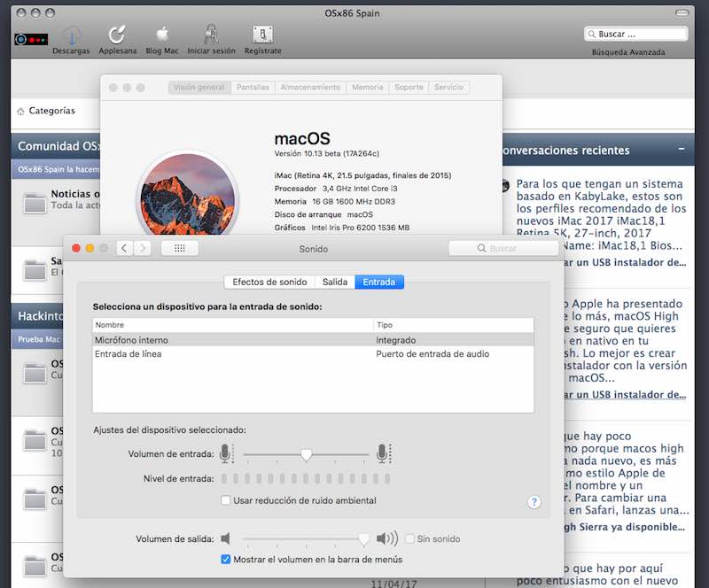709x588 pixels.
Task: Open the Almacenamiento tab
Action: 310,88
